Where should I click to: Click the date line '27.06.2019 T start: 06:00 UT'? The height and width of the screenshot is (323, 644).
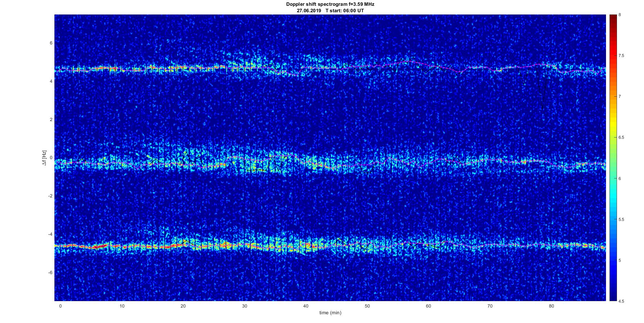(x=330, y=10)
